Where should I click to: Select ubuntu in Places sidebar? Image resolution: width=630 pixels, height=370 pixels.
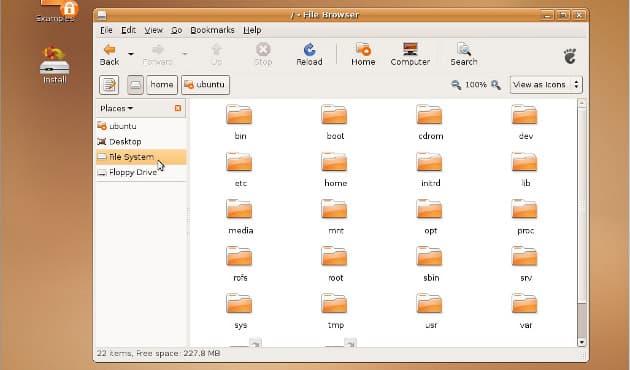(x=141, y=126)
